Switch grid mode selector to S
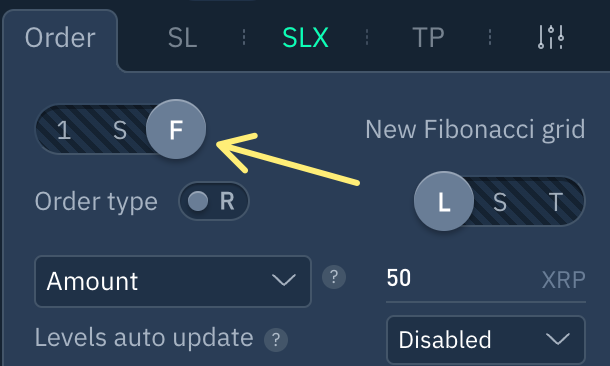Screen dimensions: 610x366 click(120, 130)
